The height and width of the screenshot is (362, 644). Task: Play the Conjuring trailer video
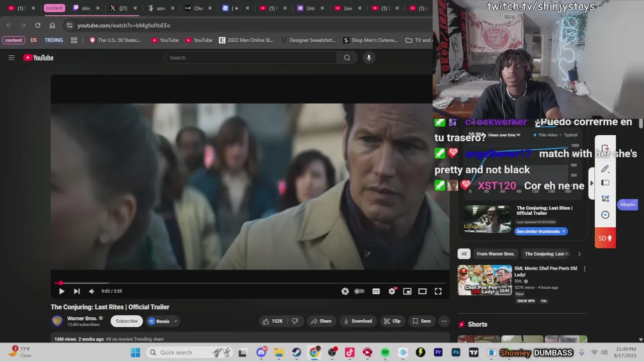pyautogui.click(x=61, y=291)
